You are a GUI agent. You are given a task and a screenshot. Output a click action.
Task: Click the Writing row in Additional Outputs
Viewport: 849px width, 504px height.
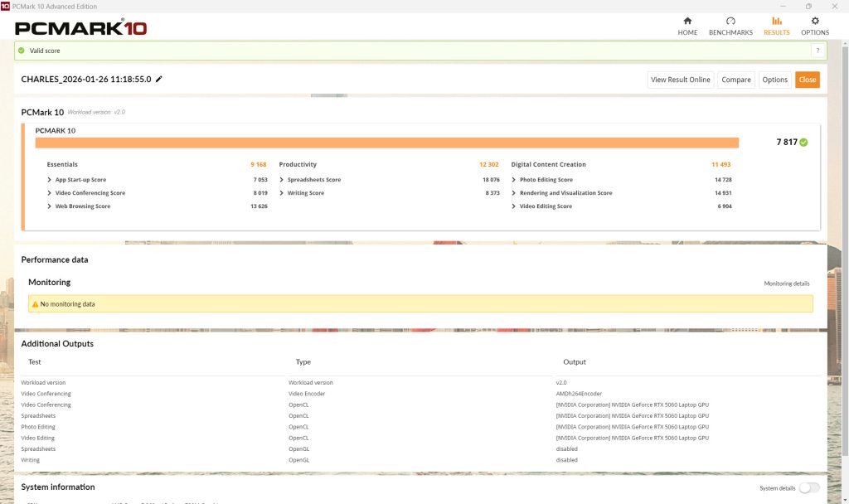[420, 460]
